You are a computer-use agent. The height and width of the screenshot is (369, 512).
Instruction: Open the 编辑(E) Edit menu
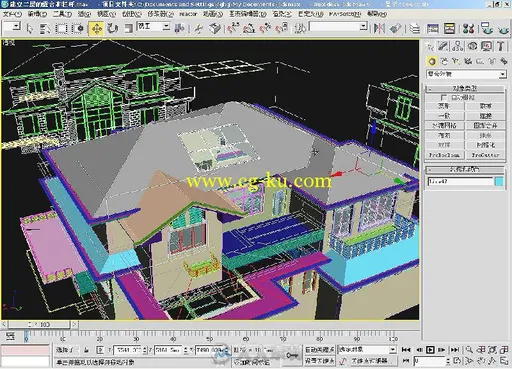(37, 14)
